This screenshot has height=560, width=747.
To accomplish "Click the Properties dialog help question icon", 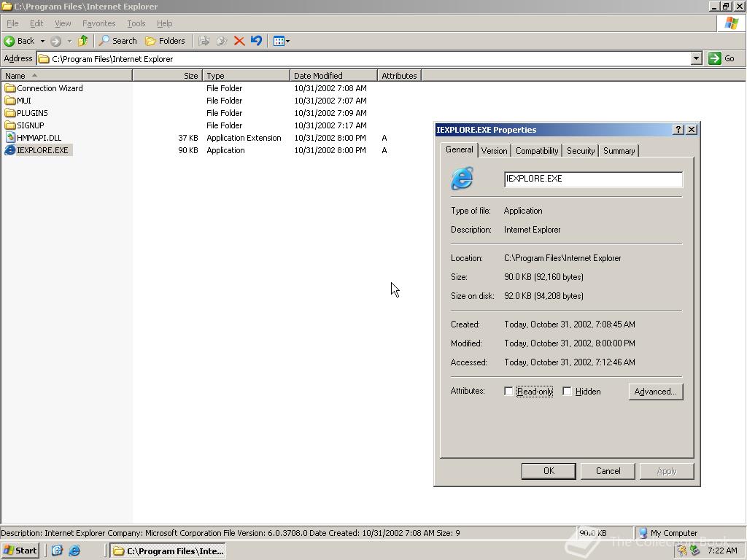I will click(x=678, y=130).
